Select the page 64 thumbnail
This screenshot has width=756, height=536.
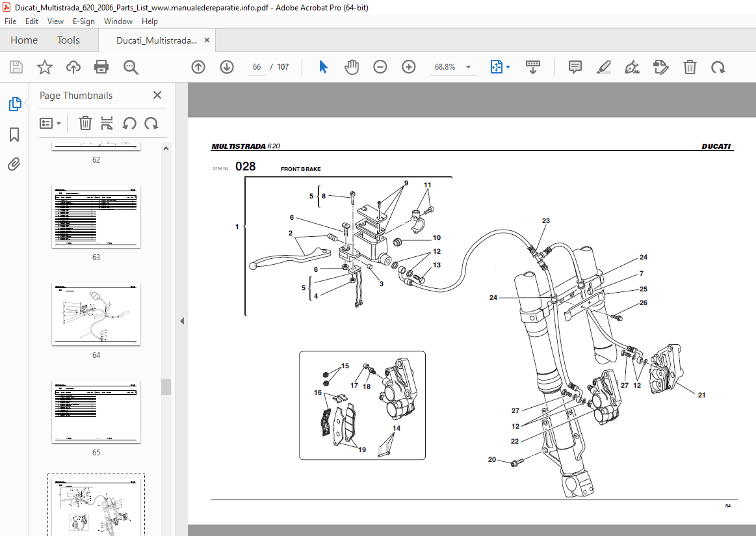pos(96,315)
